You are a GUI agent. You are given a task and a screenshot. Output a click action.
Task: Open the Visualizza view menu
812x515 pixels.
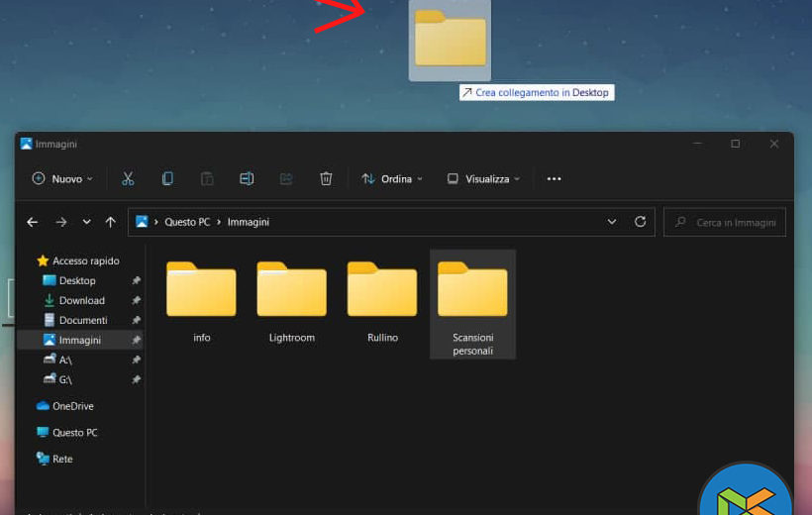pos(483,178)
